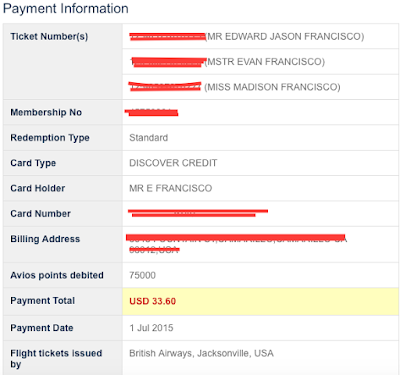400x375 pixels.
Task: Select the Ticket Number(s) label
Action: click(49, 37)
